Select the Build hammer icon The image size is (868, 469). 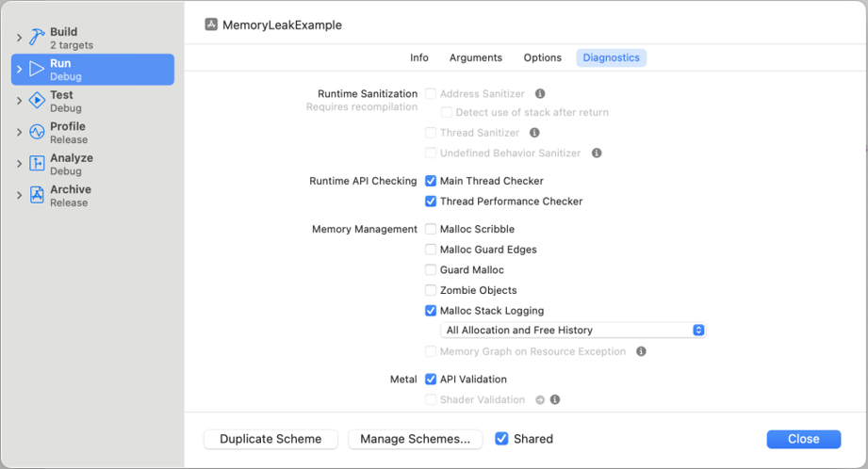pos(37,37)
